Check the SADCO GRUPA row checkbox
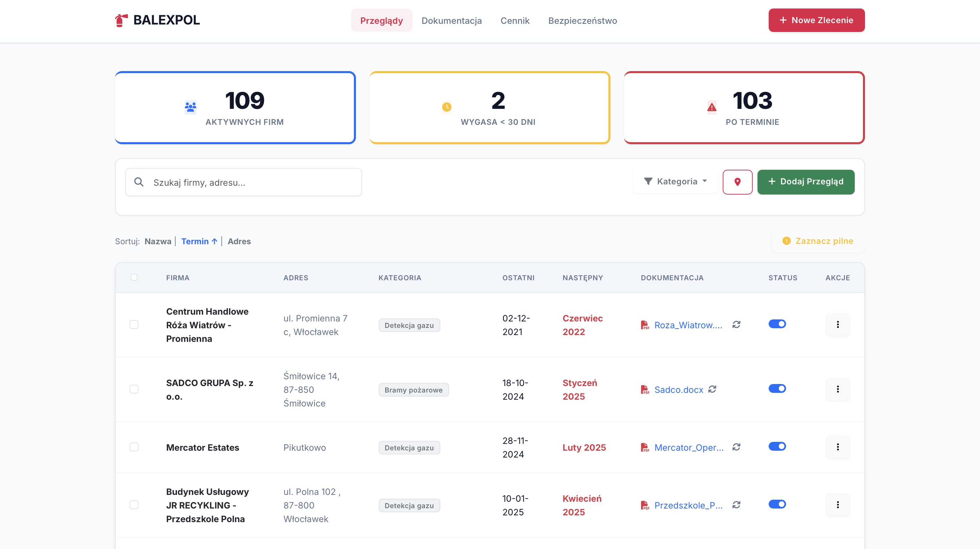This screenshot has width=980, height=549. (134, 389)
